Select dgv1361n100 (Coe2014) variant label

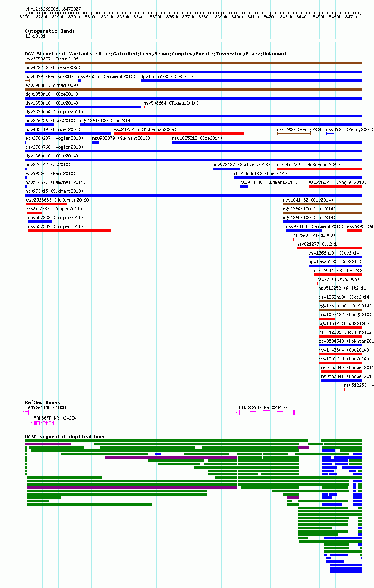(107, 121)
